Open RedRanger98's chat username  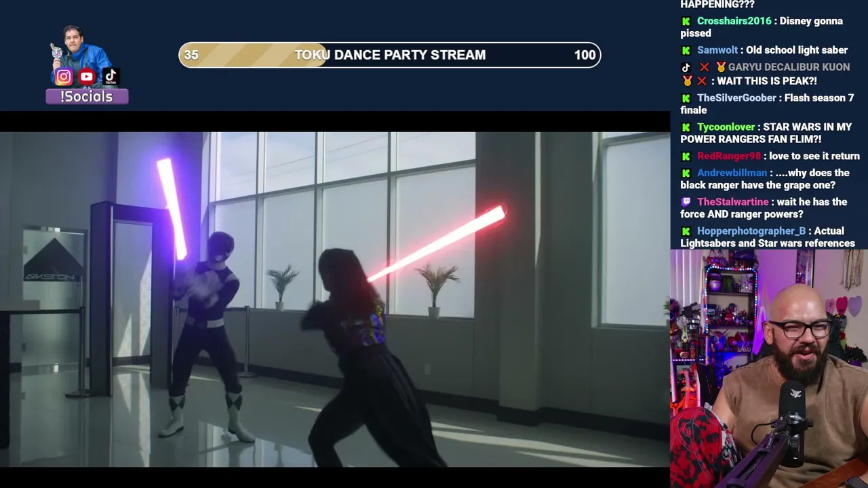[729, 156]
